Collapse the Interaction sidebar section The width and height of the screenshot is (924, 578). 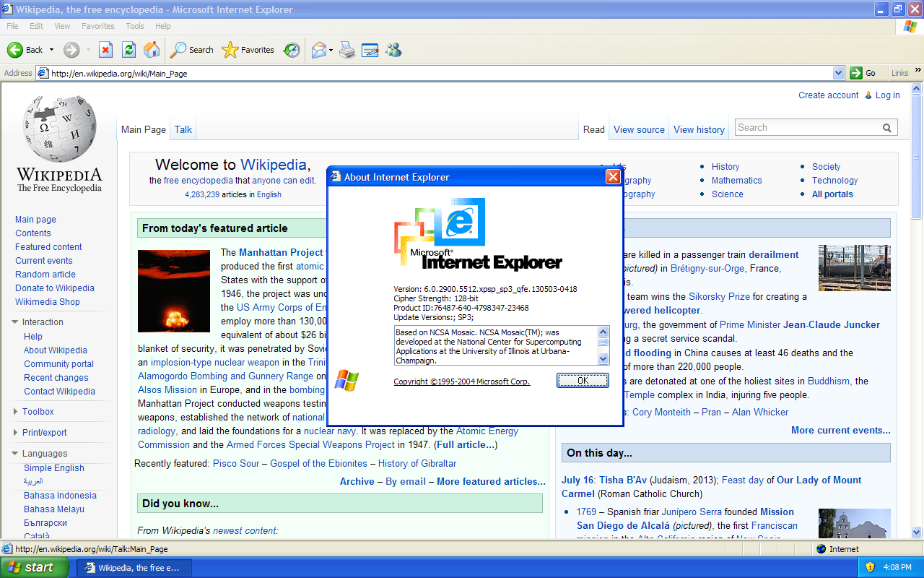[x=15, y=322]
